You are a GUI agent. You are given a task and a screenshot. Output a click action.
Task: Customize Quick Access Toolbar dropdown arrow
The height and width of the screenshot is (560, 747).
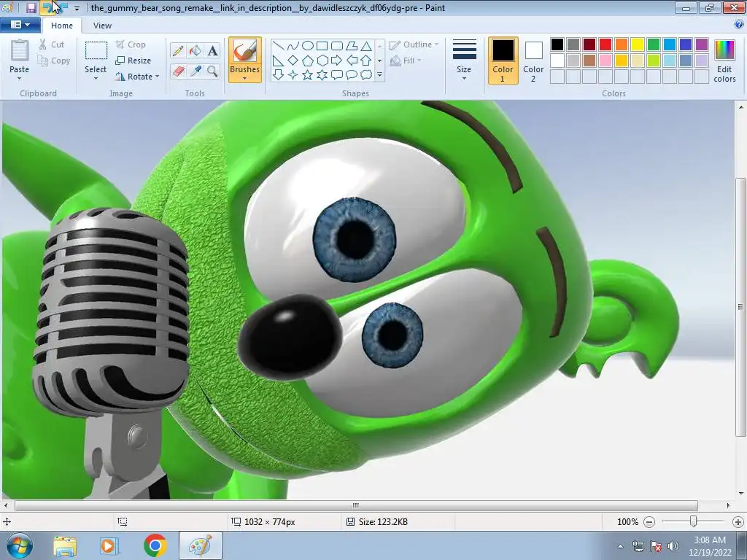77,8
